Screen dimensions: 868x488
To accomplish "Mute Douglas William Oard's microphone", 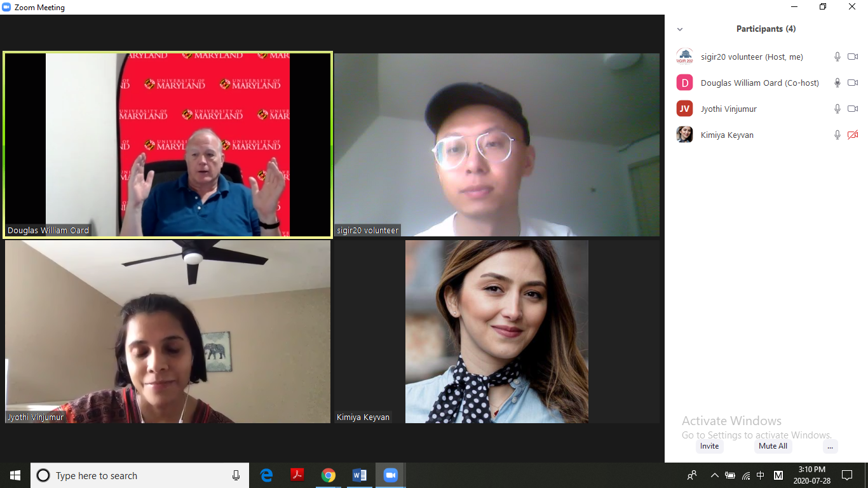I will coord(837,83).
